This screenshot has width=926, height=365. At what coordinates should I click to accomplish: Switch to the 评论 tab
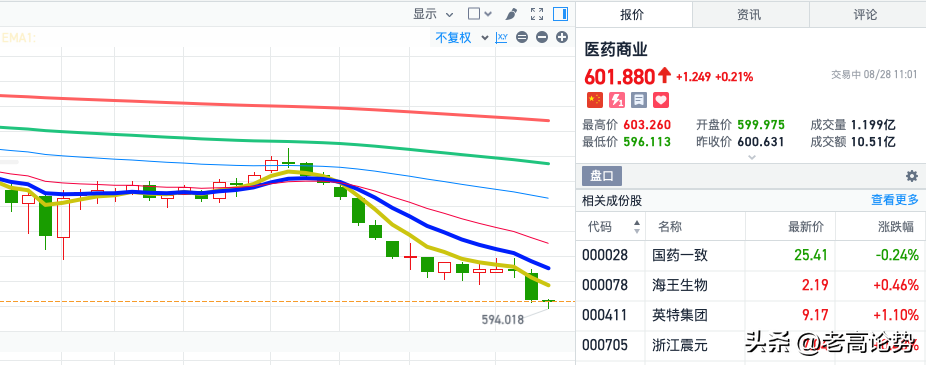pos(866,15)
